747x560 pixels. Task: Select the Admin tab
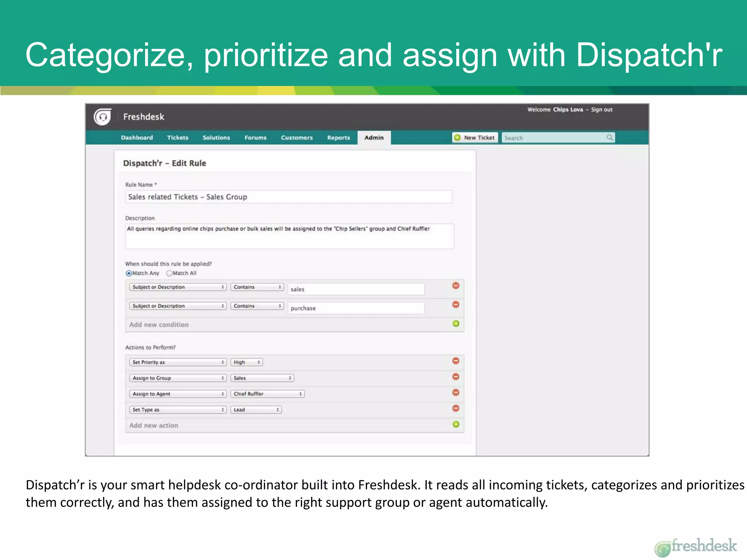click(x=374, y=138)
